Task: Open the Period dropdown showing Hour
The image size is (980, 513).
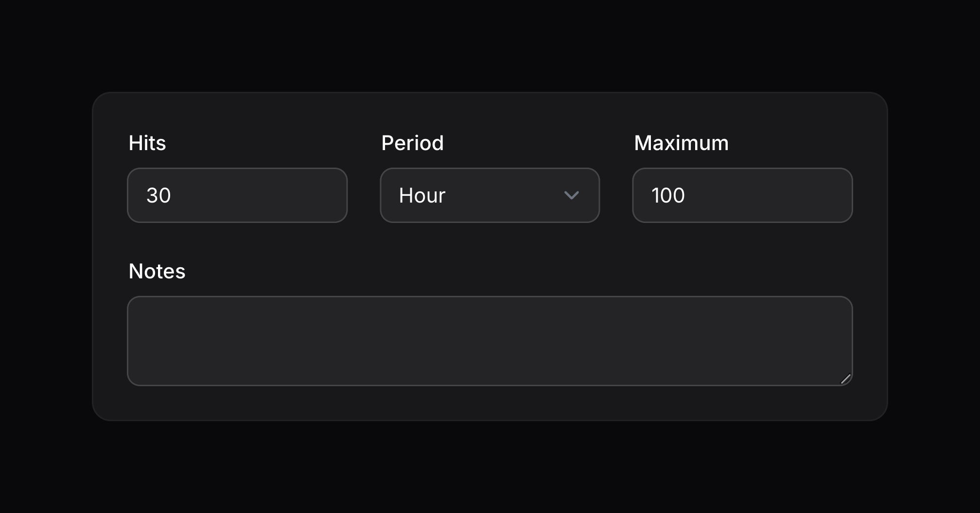Action: [x=490, y=195]
